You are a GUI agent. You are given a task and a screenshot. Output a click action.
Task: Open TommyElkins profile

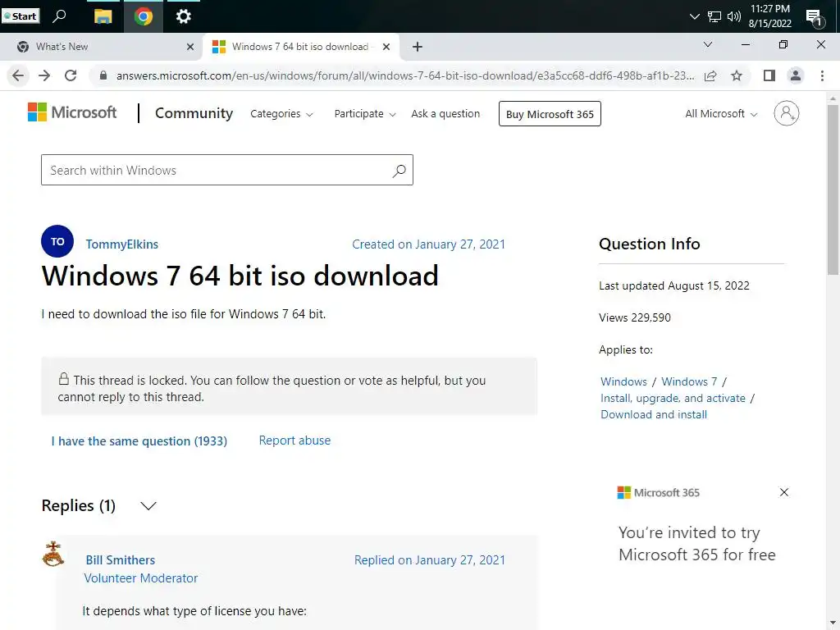(x=121, y=244)
